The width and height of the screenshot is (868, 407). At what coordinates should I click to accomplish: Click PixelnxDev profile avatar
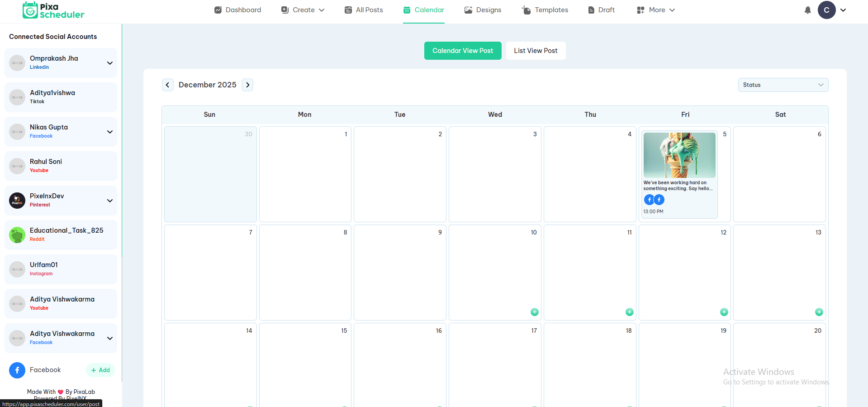pyautogui.click(x=17, y=201)
